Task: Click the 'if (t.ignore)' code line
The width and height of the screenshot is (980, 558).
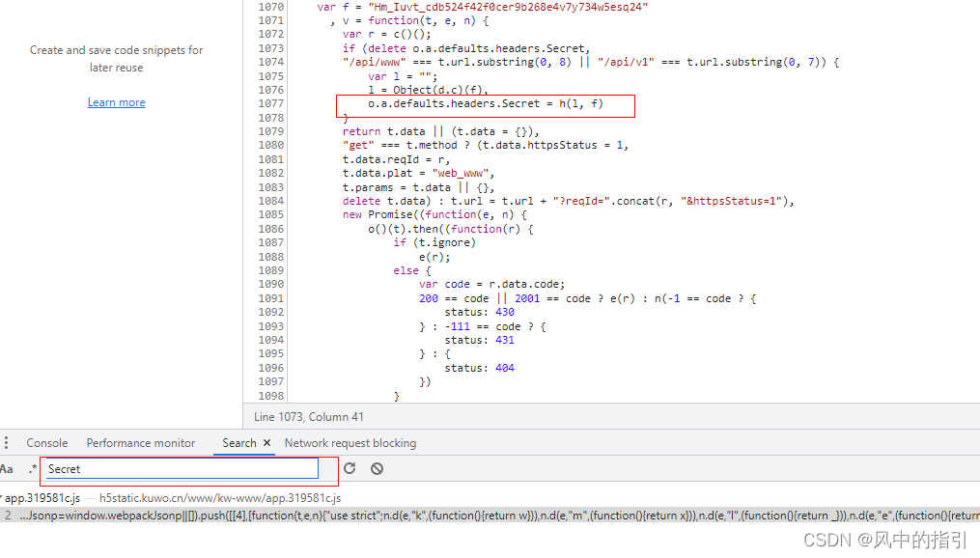Action: click(434, 242)
